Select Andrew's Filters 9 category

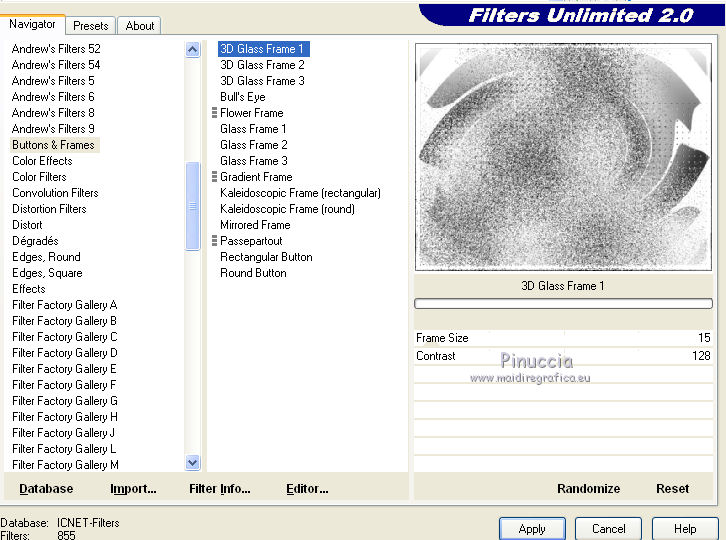click(53, 129)
